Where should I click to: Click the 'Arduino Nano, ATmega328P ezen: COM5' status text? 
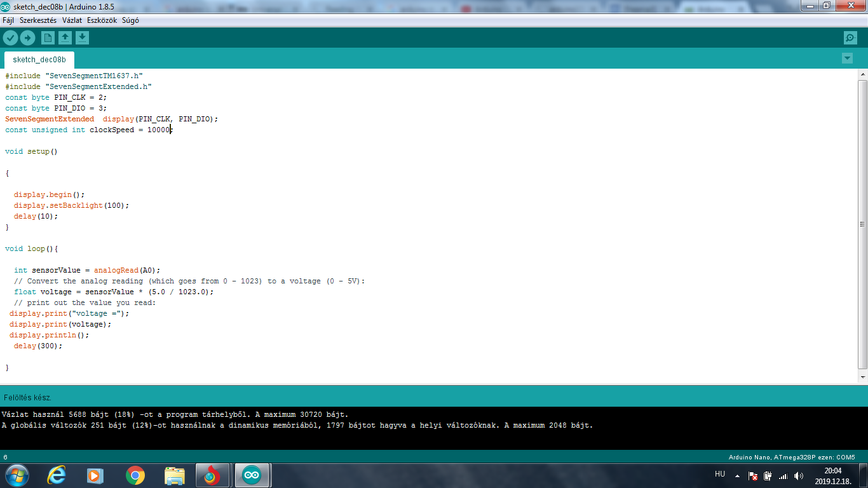[792, 457]
